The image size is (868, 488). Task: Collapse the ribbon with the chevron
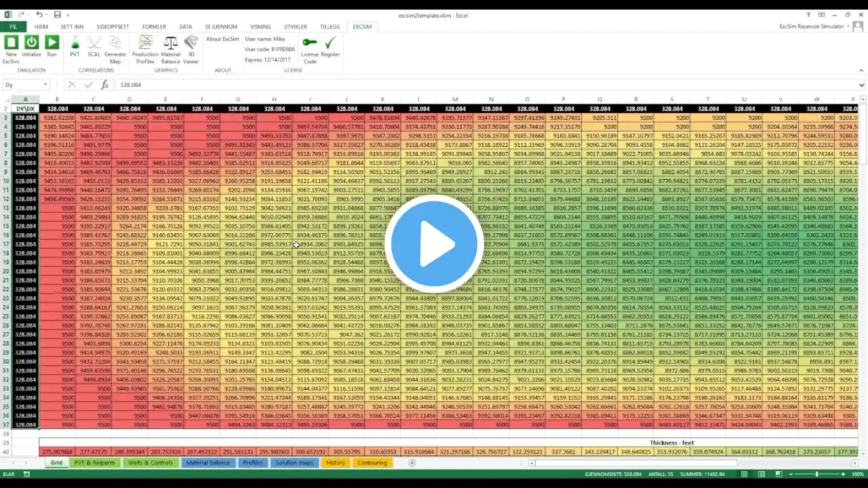click(861, 69)
